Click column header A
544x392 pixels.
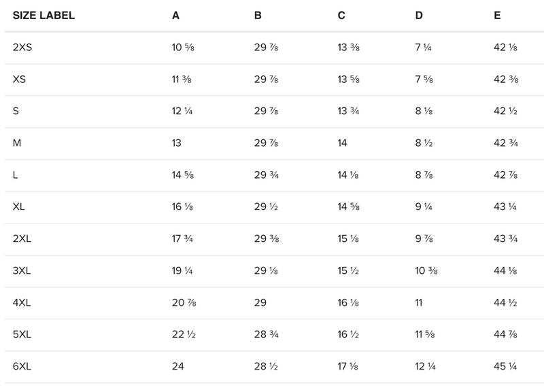click(x=175, y=15)
